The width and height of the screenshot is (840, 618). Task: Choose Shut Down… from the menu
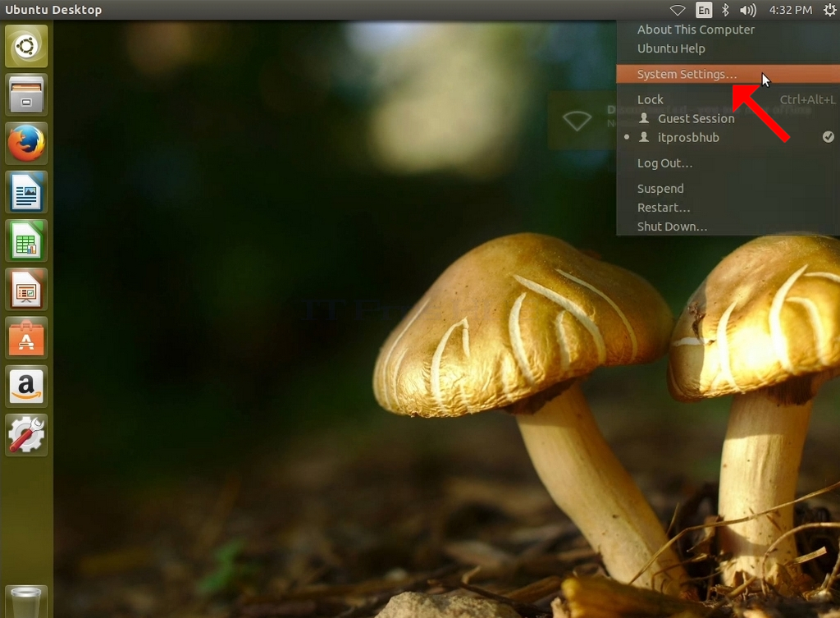click(x=728, y=227)
